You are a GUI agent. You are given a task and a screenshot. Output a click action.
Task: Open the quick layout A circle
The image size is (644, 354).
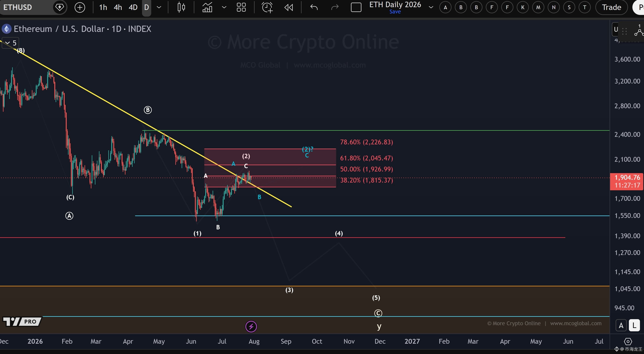tap(445, 7)
